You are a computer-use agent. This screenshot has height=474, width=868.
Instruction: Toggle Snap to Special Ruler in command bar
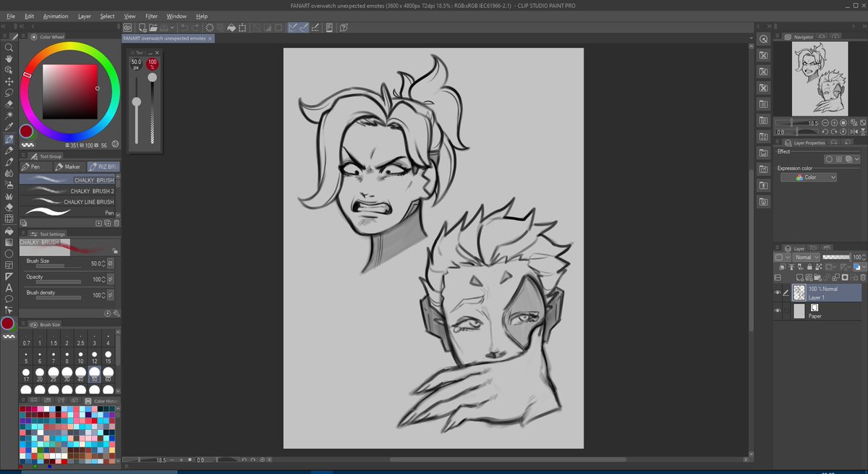coord(305,28)
